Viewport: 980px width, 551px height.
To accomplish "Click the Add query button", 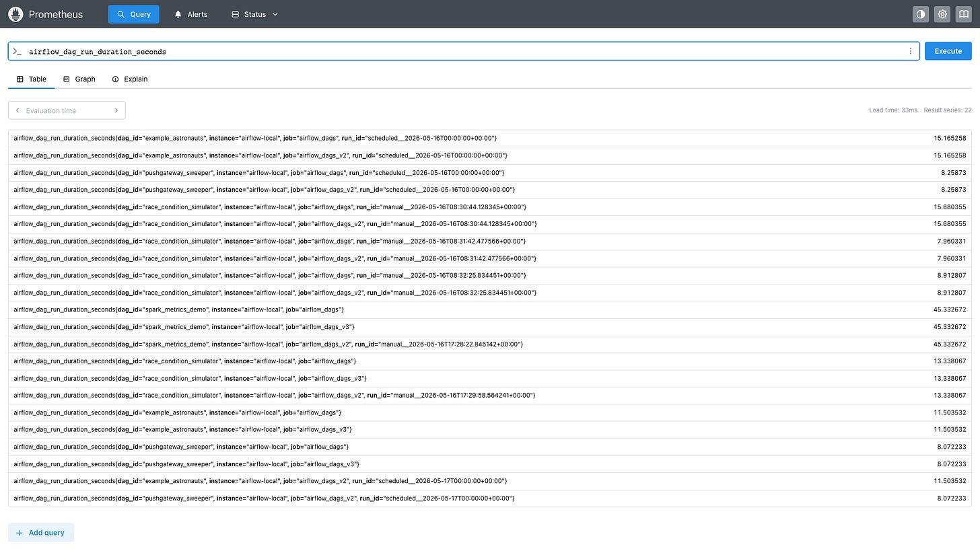I will click(41, 533).
